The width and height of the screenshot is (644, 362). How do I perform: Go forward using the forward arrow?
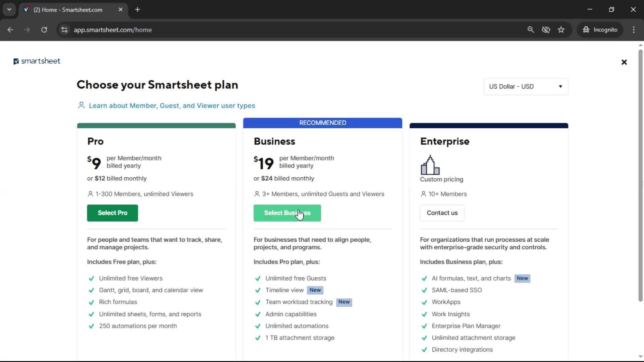(27, 29)
